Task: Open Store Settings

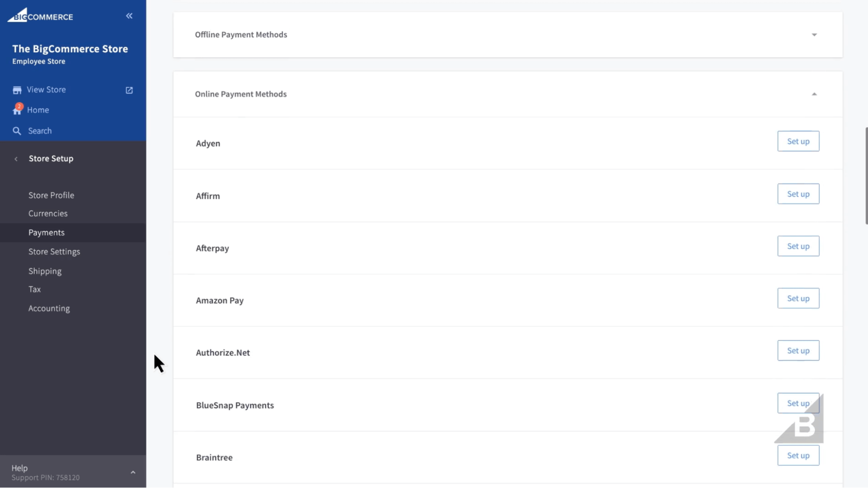Action: click(x=54, y=252)
